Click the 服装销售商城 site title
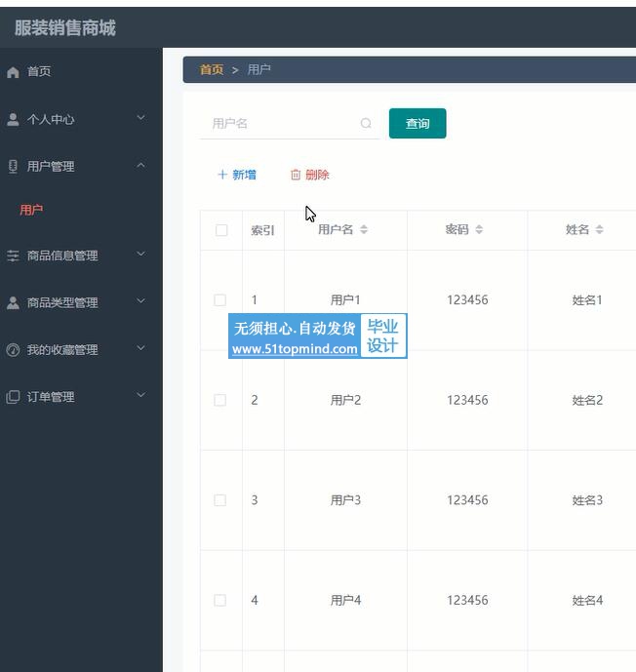The image size is (636, 672). click(65, 28)
